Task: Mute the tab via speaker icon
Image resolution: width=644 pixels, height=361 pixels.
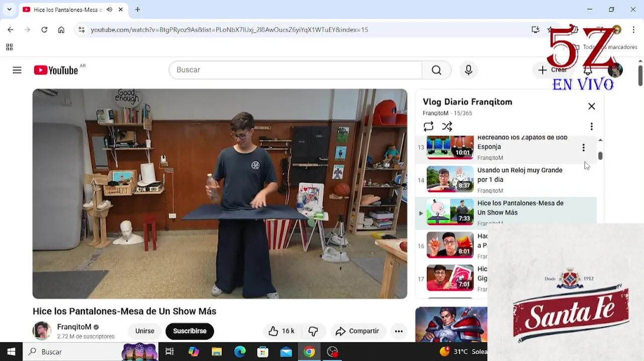Action: coord(109,10)
